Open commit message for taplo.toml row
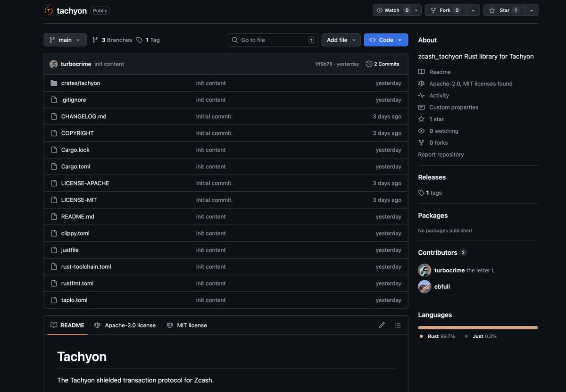 [211, 300]
